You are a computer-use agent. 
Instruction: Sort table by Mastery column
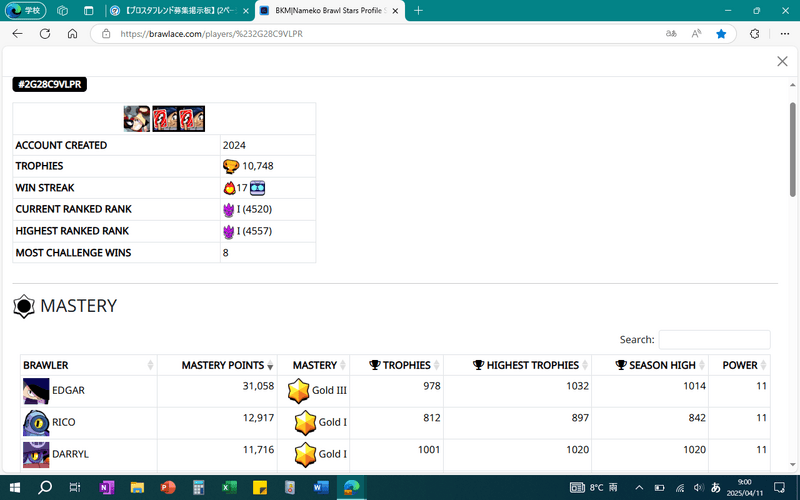pos(314,365)
